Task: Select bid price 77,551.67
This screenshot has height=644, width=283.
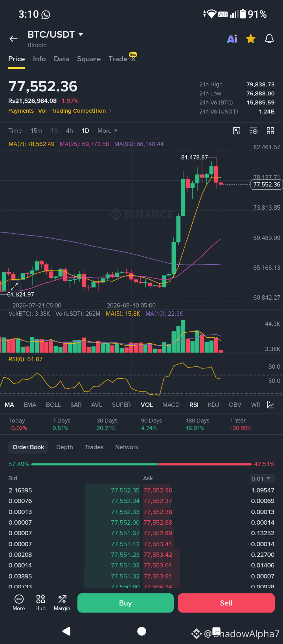Action: coord(125,533)
